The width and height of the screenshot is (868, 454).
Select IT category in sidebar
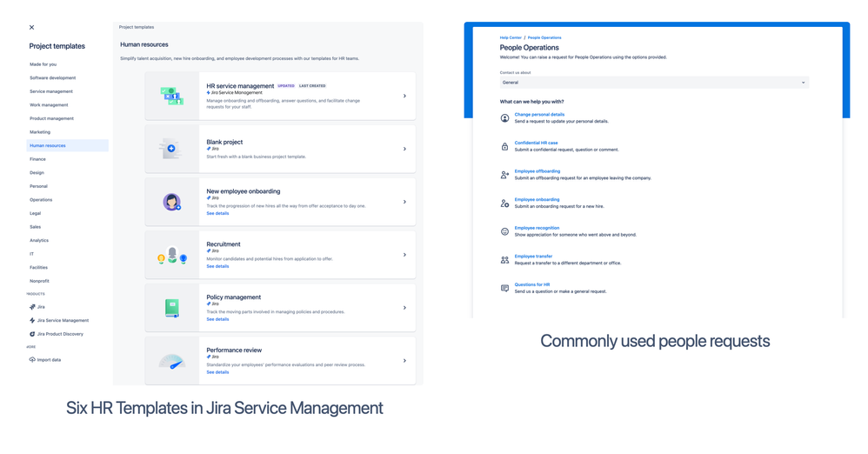31,254
